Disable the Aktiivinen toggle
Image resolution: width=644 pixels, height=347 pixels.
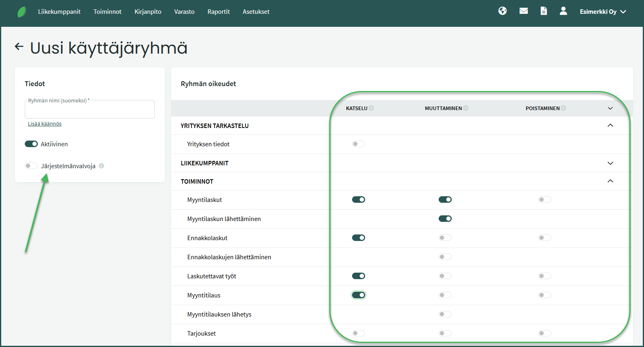[31, 144]
